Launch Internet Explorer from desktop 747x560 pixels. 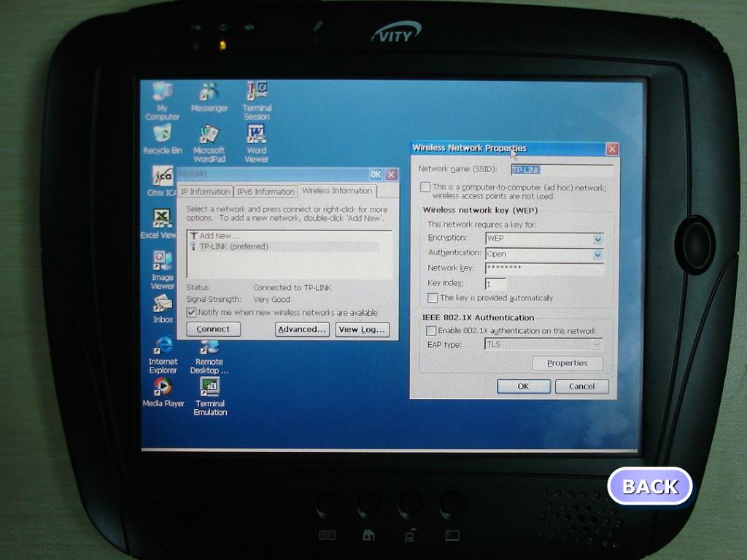(x=163, y=355)
